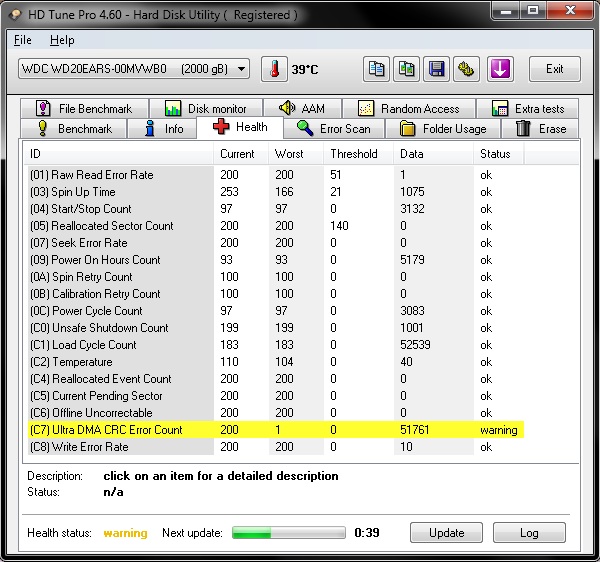Screen dimensions: 600x562
Task: Select the Spin Retry Count row
Action: coord(276,277)
